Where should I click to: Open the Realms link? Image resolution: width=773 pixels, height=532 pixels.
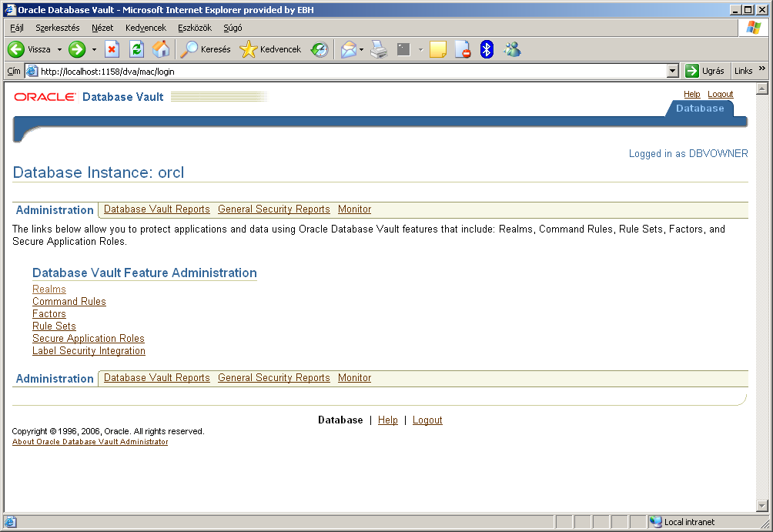tap(49, 289)
